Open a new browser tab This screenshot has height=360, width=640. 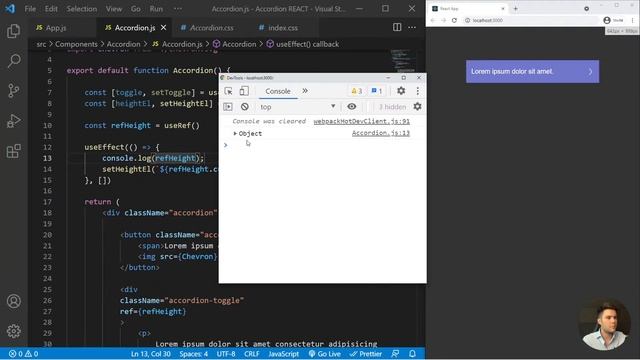click(x=516, y=8)
